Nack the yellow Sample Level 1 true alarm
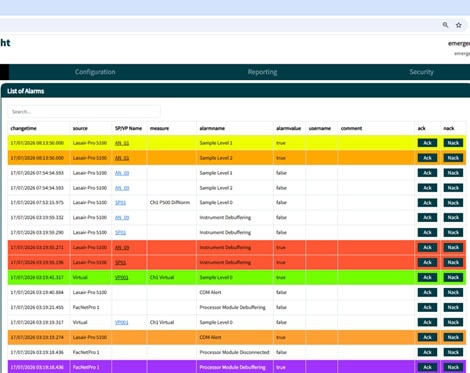 (453, 143)
